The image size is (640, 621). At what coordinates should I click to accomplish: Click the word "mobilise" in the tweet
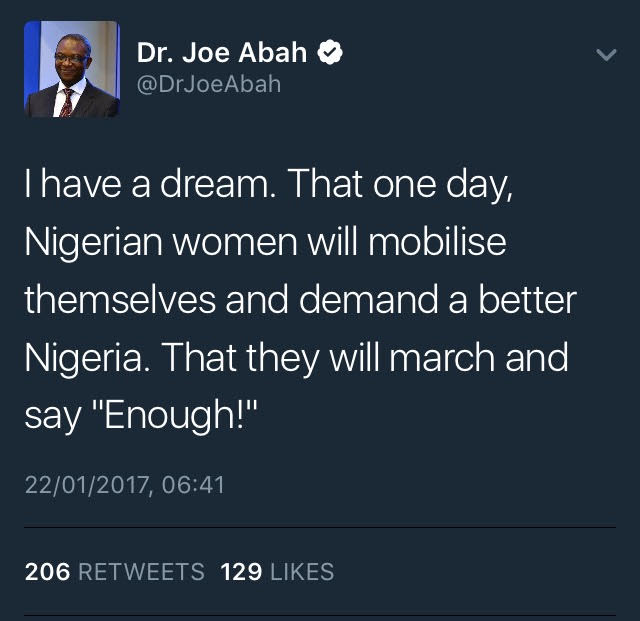tap(437, 241)
